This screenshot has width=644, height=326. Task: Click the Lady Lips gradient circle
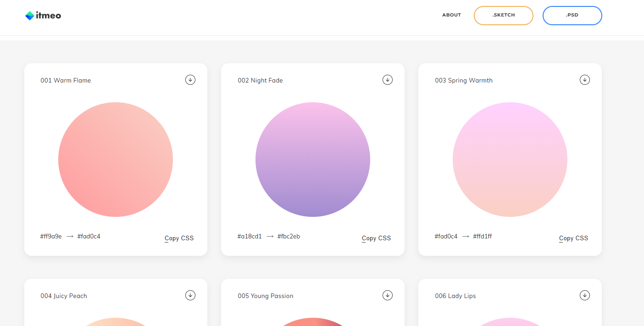510,322
